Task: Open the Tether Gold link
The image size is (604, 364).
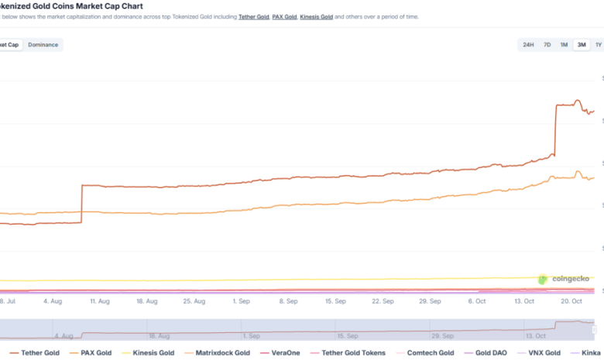Action: coord(252,16)
